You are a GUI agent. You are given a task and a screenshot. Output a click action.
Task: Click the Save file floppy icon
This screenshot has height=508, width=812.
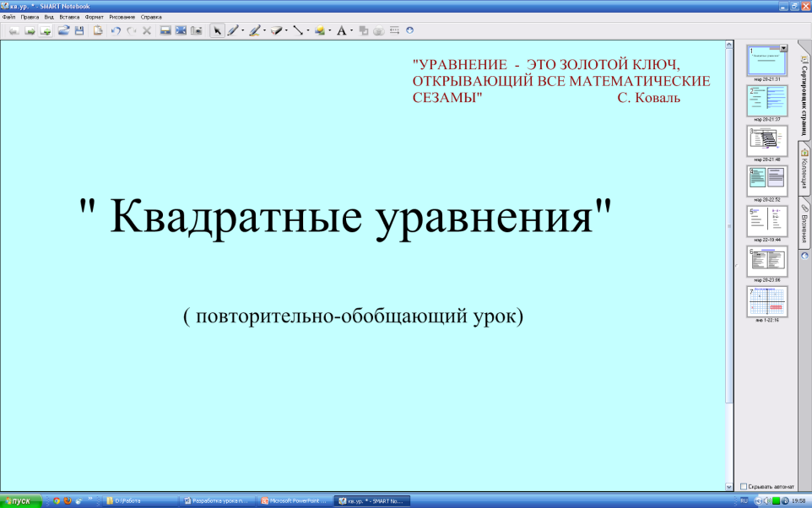[x=79, y=30]
